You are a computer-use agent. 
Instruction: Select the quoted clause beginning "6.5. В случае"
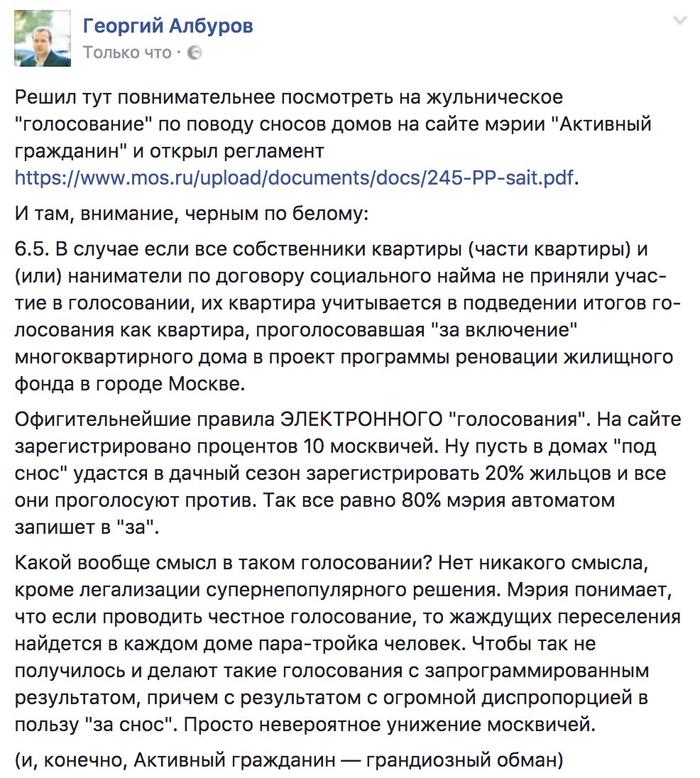(347, 317)
